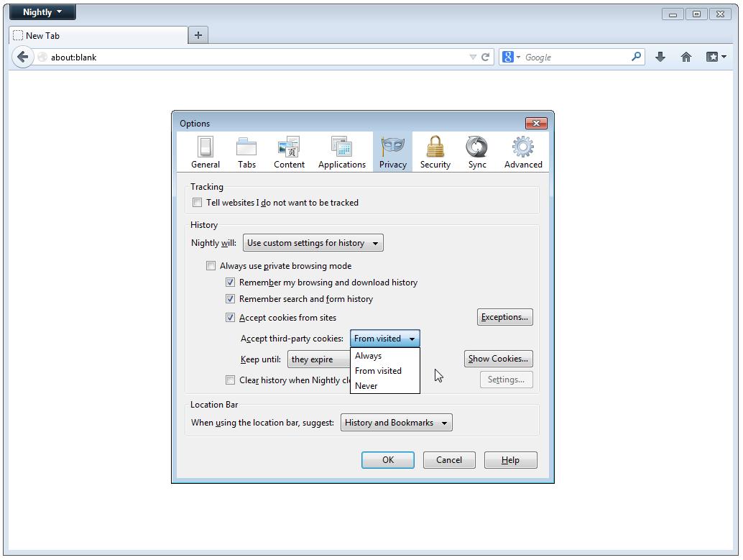Confirm with the OK button
The width and height of the screenshot is (743, 560).
(x=387, y=460)
